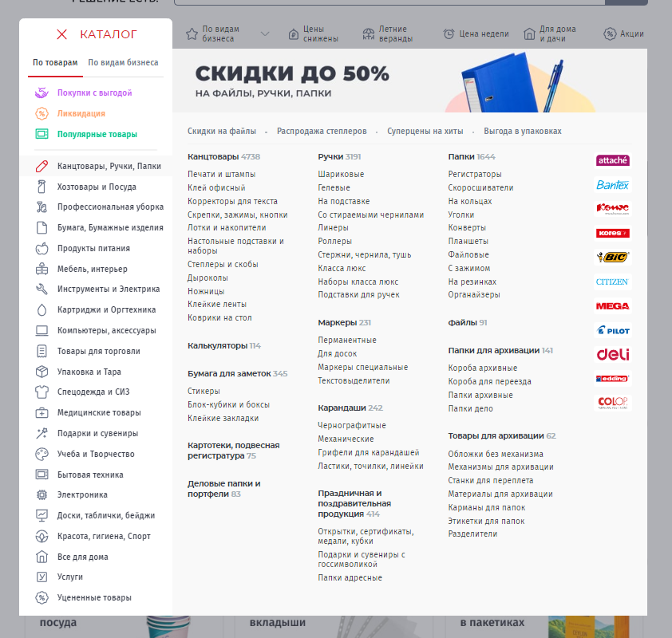Viewport: 672px width, 638px height.
Task: Open 'Акции' promotions in the top bar
Action: point(623,34)
